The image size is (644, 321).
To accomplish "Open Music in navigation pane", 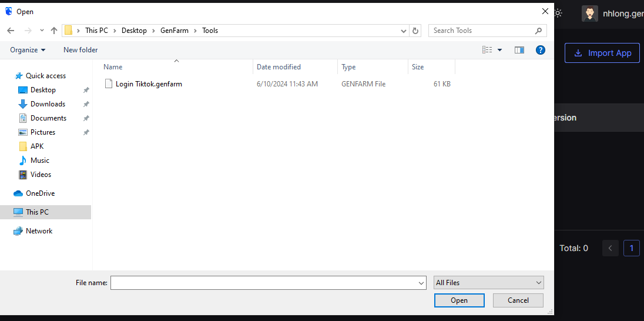I will 40,160.
